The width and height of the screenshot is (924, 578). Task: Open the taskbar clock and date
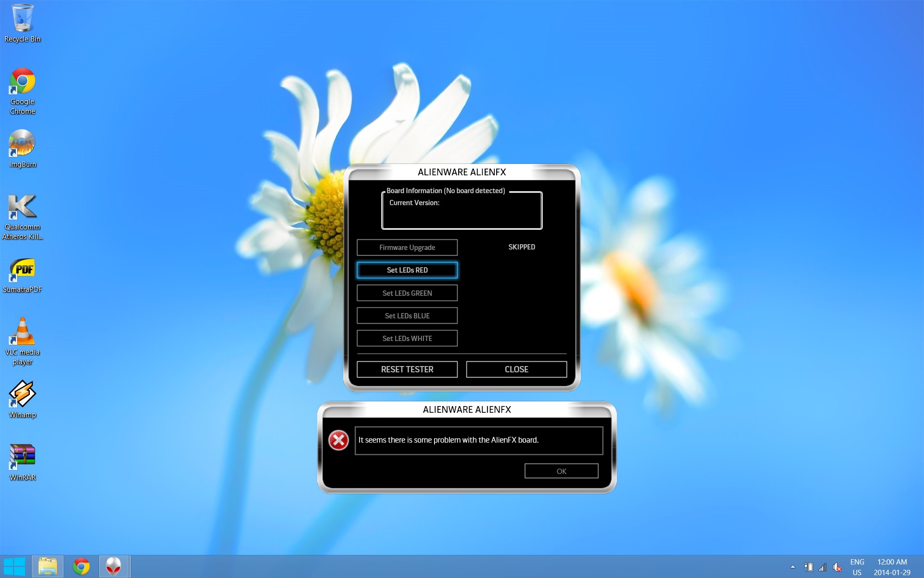tap(892, 567)
